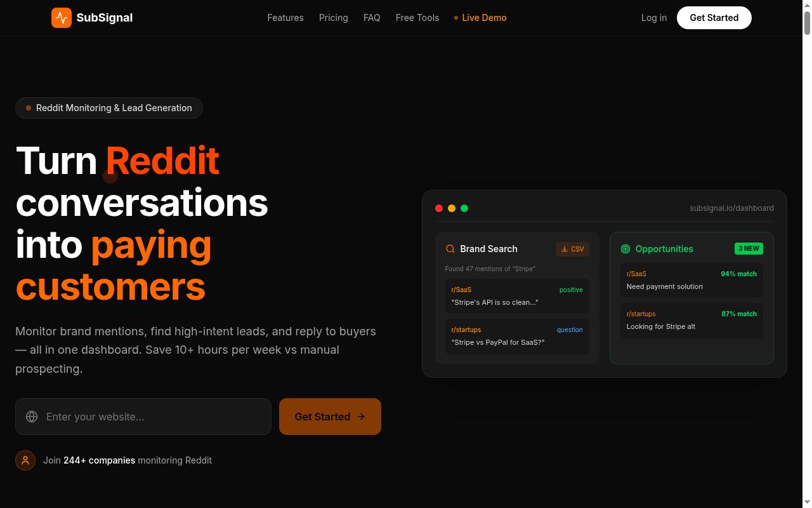
Task: Click the '3 NEW' green badge
Action: pyautogui.click(x=749, y=248)
